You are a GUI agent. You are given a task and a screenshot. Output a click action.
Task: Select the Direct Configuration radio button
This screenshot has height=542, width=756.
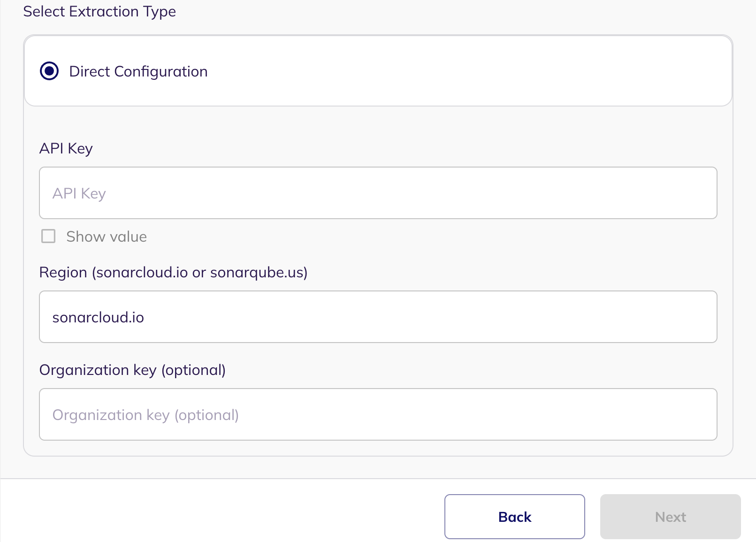coord(49,71)
